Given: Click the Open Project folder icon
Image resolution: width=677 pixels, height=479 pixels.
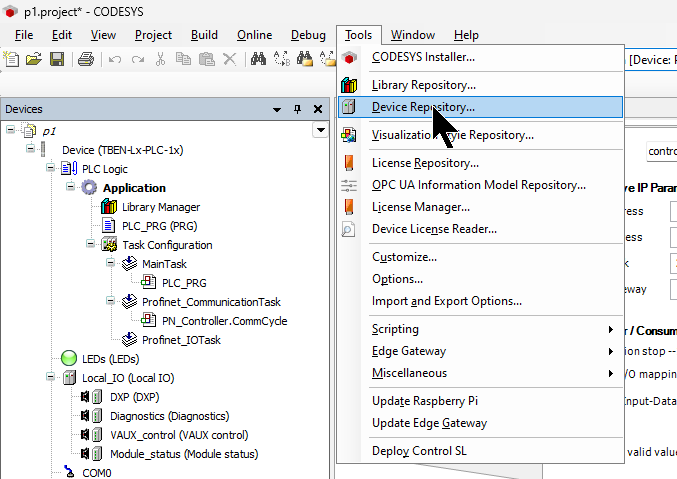Looking at the screenshot, I should coord(34,59).
